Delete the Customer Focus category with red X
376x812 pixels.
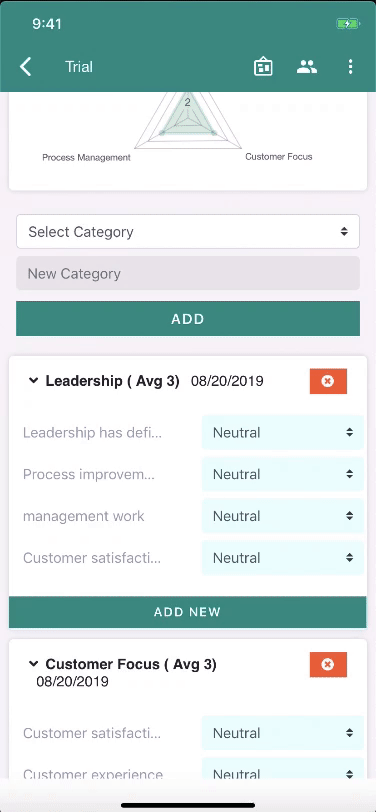[x=328, y=664]
